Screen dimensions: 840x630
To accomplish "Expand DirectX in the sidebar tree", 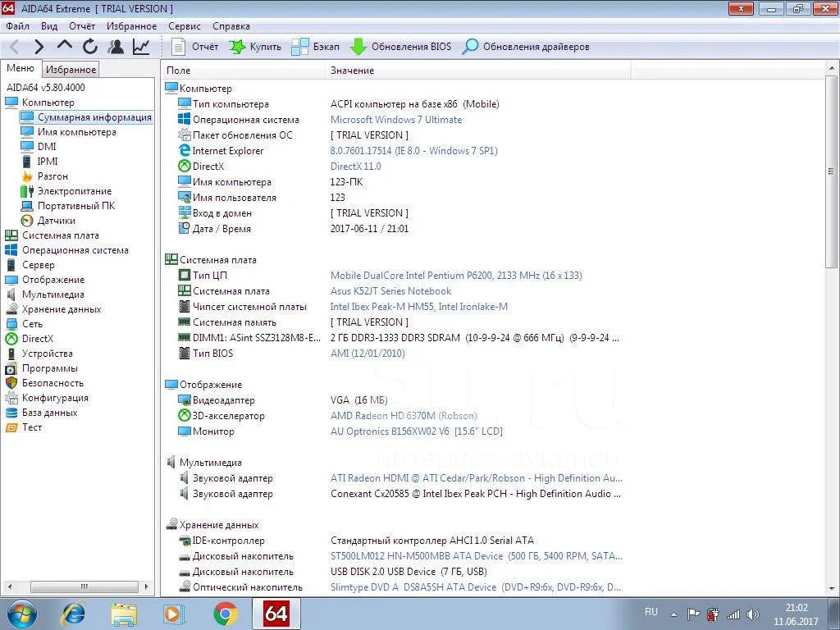I will [38, 339].
